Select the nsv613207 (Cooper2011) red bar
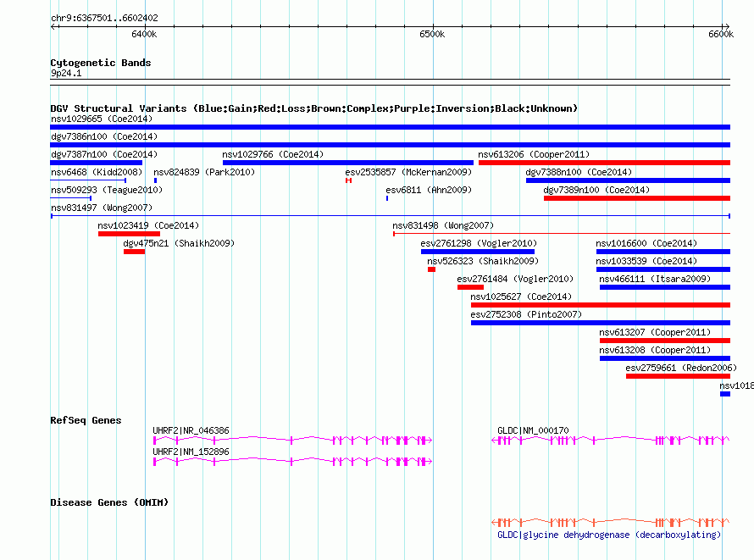The width and height of the screenshot is (754, 560). click(665, 341)
